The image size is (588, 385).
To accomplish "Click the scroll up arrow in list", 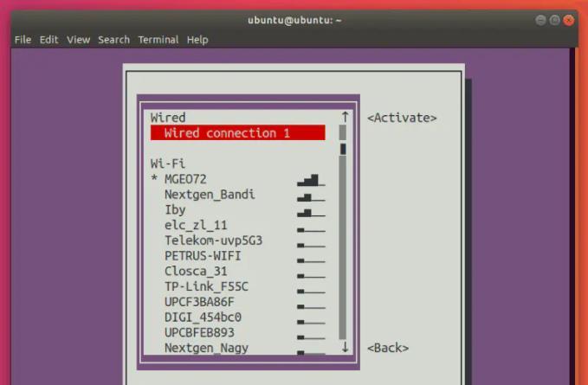I will [345, 117].
